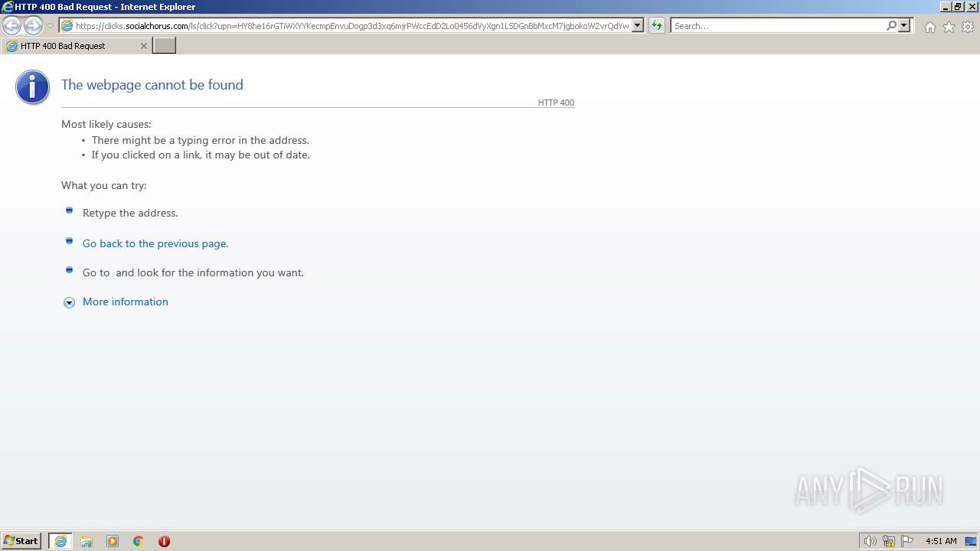Click 'The webpage cannot be found' heading
980x551 pixels.
[152, 85]
